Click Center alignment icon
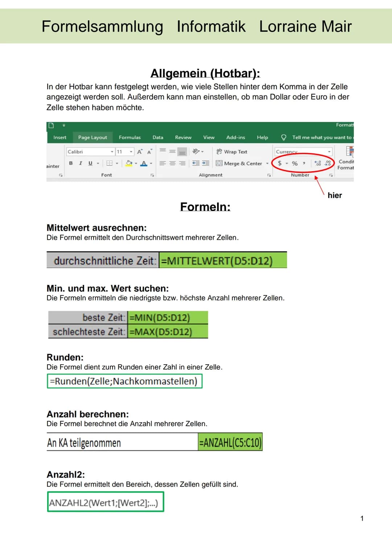The width and height of the screenshot is (392, 554). [x=172, y=163]
